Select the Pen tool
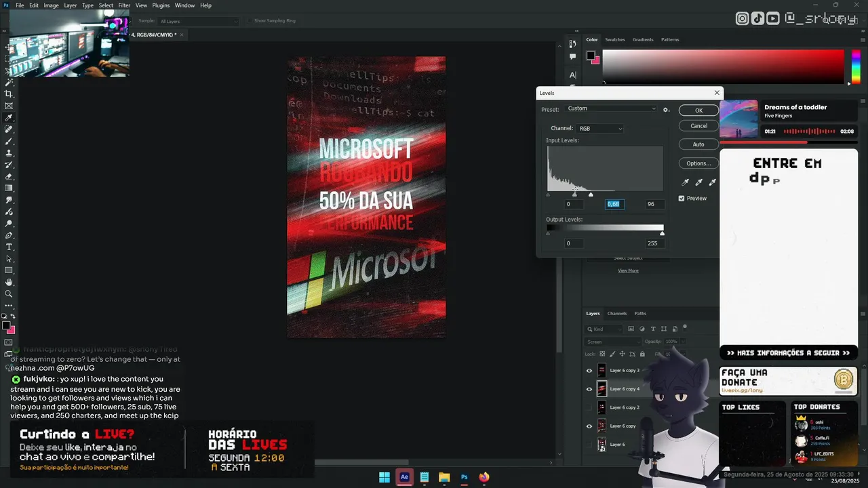Screen dimensions: 868x488 coord(9,235)
